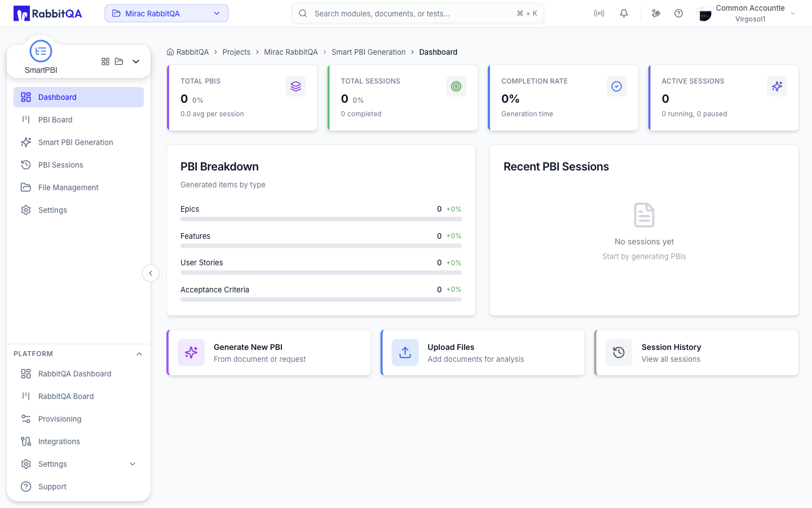Expand the SmartPBI module switcher chevron
The image size is (812, 508).
[136, 62]
